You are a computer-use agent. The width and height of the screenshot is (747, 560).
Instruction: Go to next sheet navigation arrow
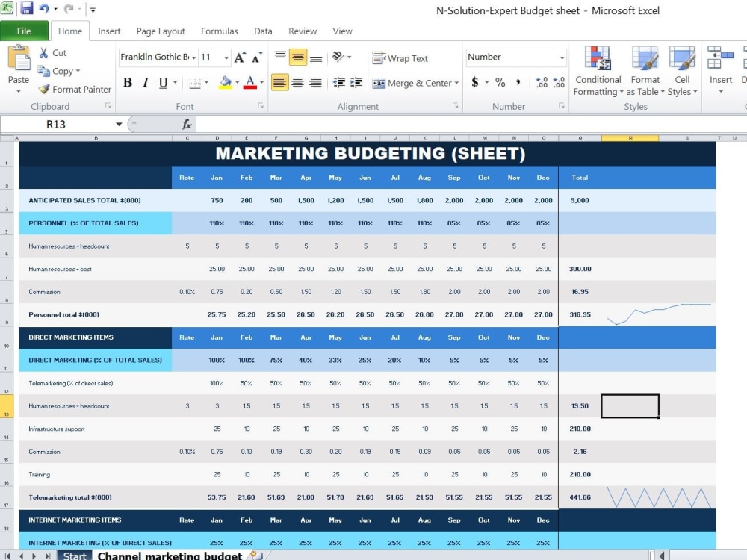[34, 556]
